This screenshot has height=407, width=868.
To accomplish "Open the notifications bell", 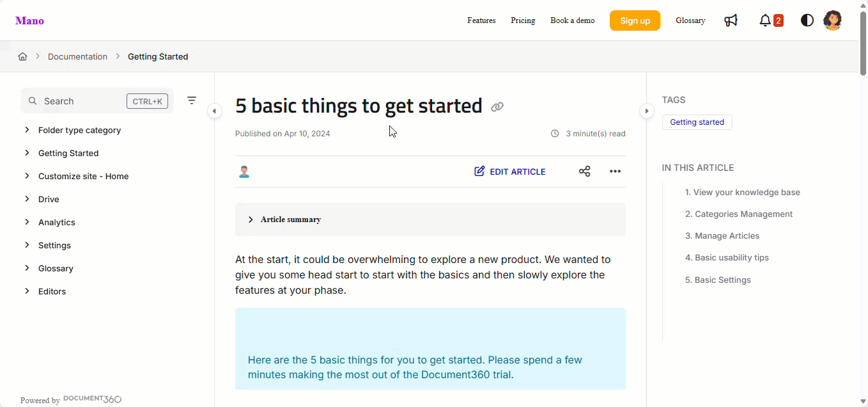I will pyautogui.click(x=765, y=20).
